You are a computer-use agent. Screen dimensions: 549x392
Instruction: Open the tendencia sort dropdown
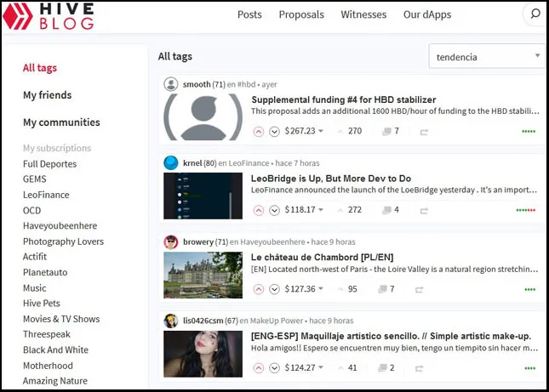pyautogui.click(x=487, y=56)
